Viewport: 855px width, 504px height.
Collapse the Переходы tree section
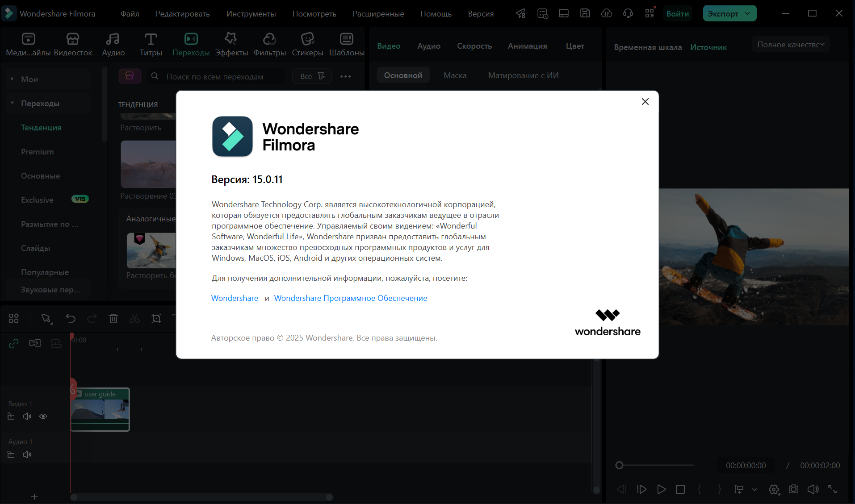tap(12, 103)
